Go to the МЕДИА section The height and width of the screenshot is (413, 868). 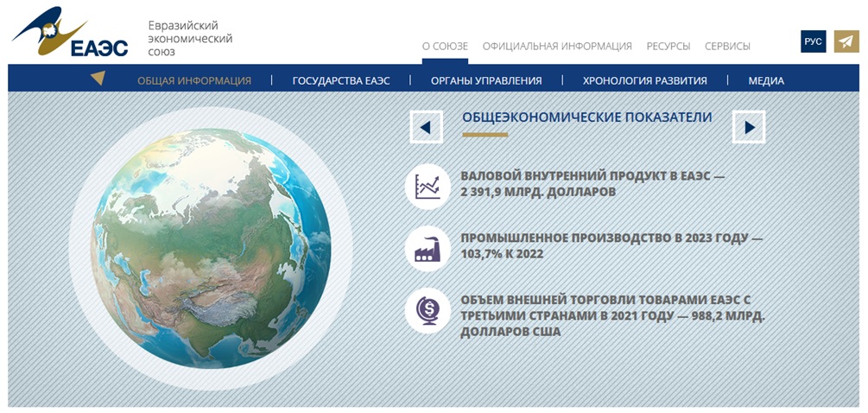tap(766, 80)
